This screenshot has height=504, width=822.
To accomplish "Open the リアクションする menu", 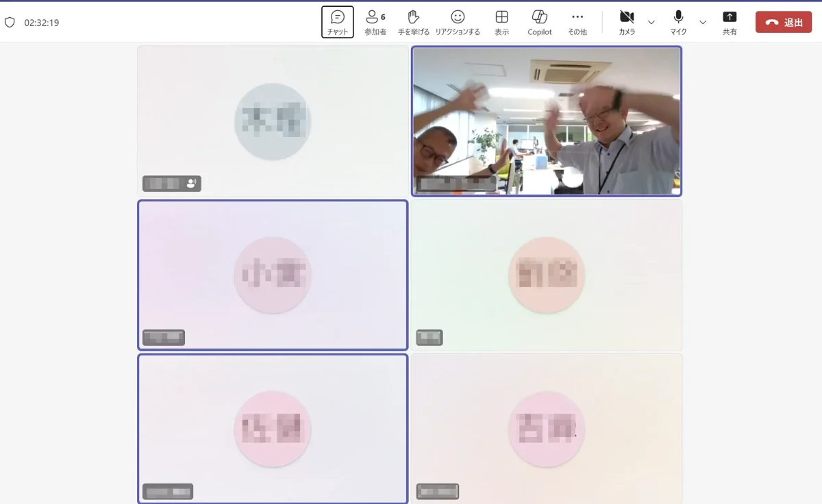I will click(x=458, y=22).
